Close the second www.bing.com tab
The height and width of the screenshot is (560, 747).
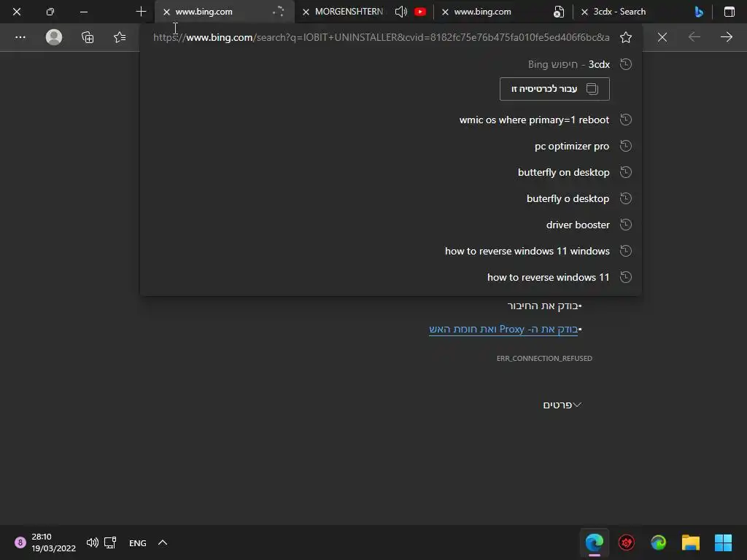445,12
